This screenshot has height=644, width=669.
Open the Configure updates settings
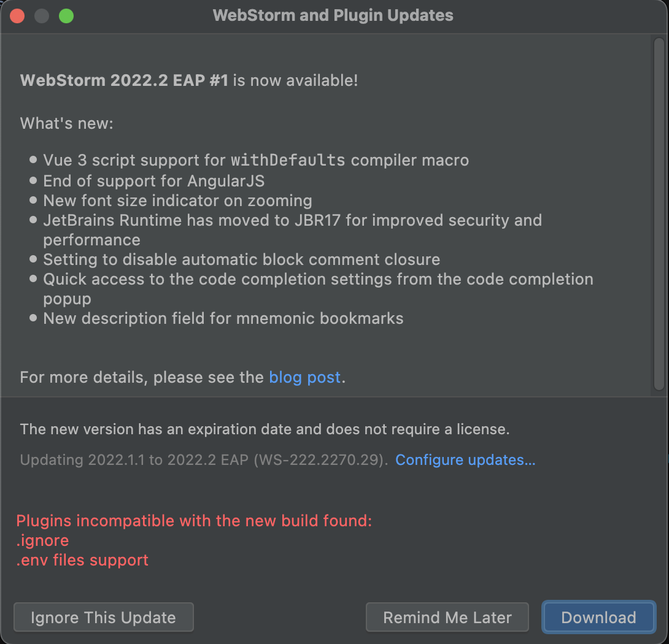coord(465,460)
